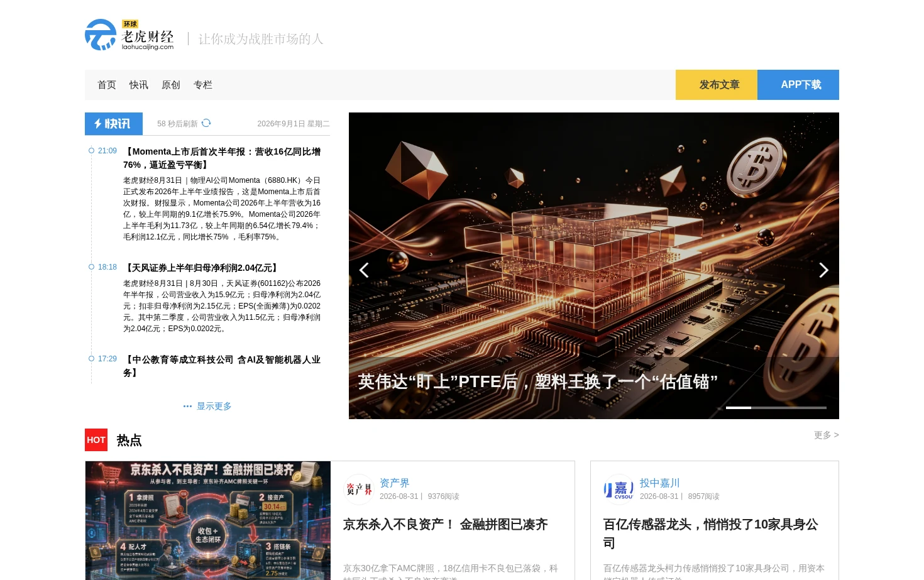This screenshot has height=580, width=924.
Task: Click the 资产界 author avatar
Action: (x=359, y=489)
